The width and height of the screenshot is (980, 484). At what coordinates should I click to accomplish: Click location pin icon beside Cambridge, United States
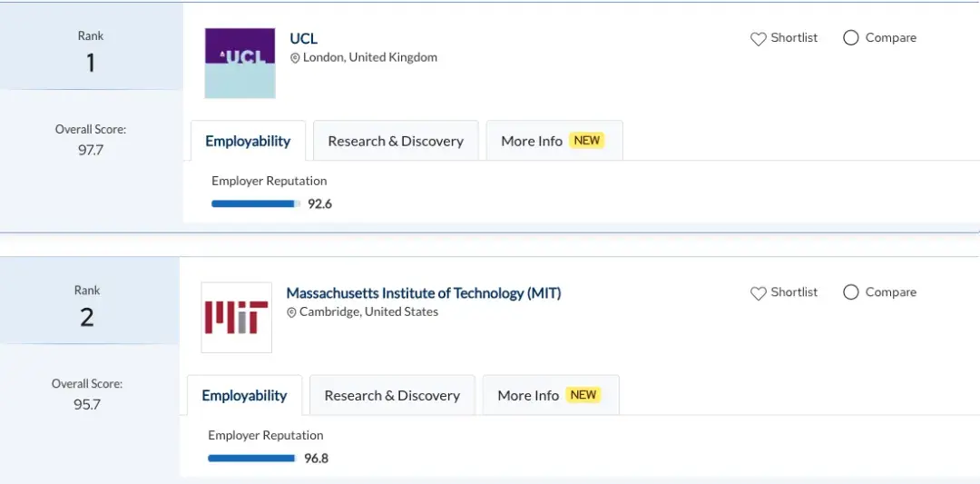291,312
